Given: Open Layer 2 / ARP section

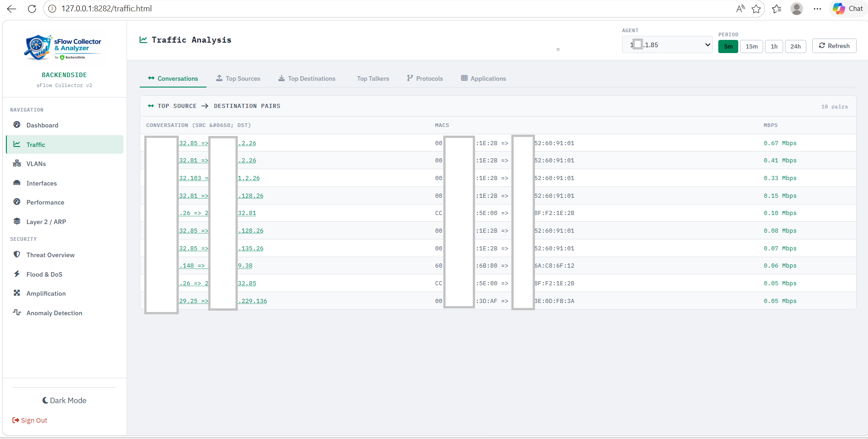Looking at the screenshot, I should (x=45, y=221).
